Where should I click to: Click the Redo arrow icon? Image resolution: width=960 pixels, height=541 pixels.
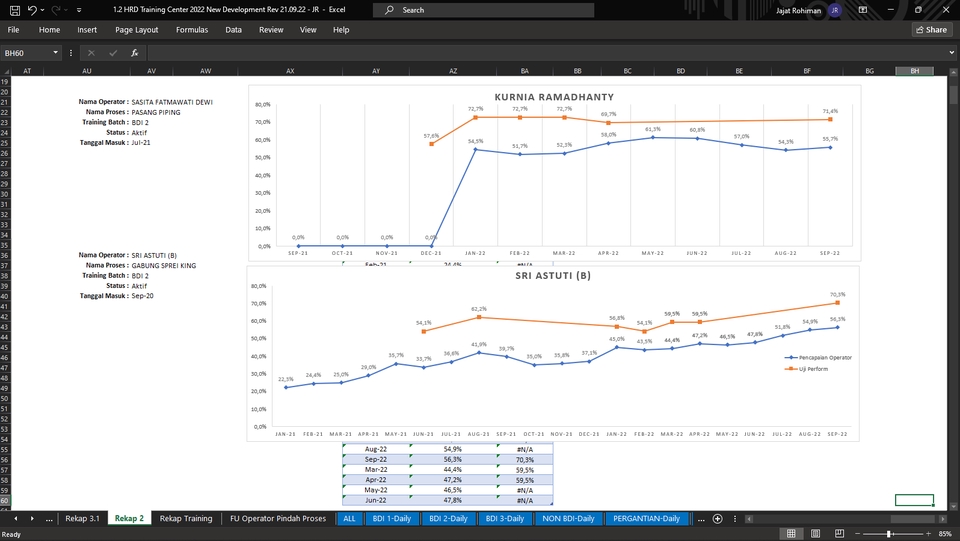[x=55, y=10]
